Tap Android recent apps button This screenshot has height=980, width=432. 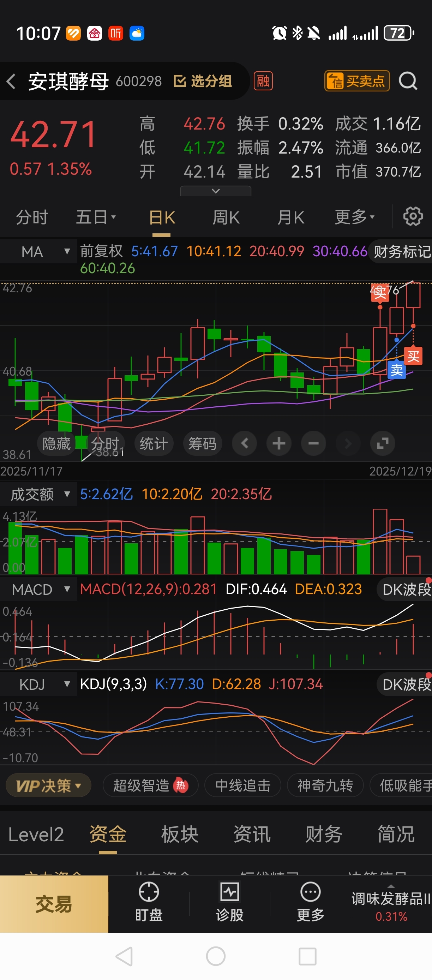tap(307, 956)
